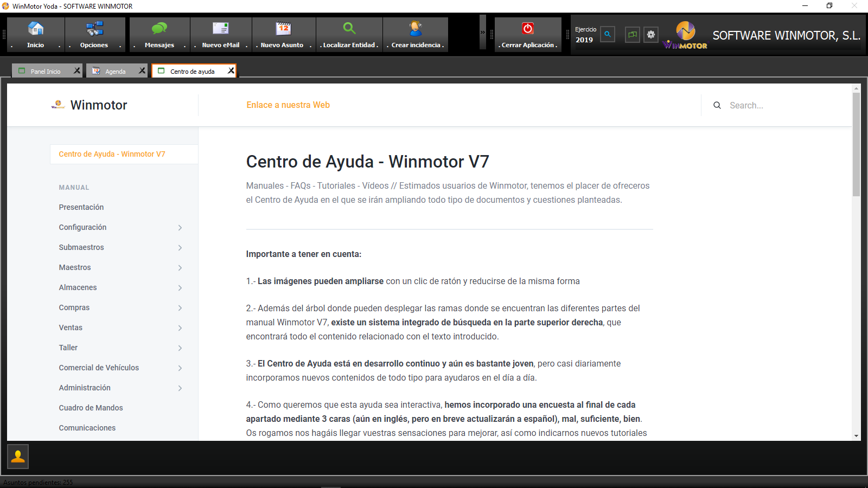Click Crear incidencia support icon
Viewport: 868px width, 488px height.
[416, 28]
